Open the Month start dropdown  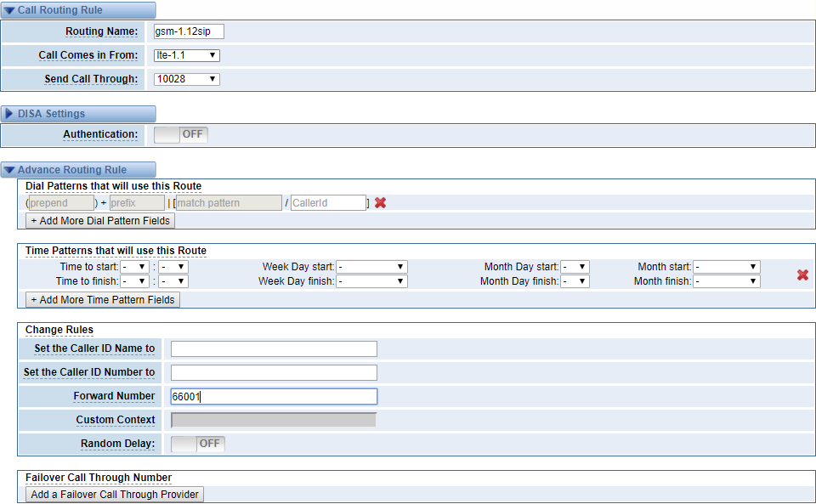coord(727,267)
